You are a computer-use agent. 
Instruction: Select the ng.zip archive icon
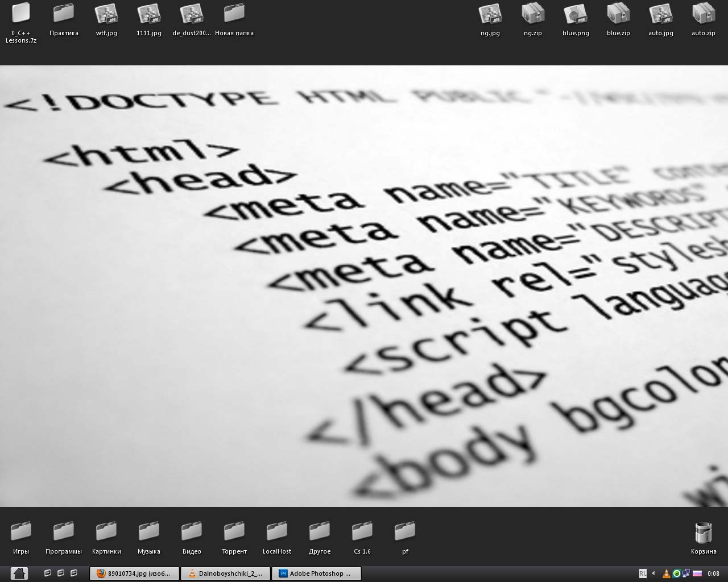pyautogui.click(x=533, y=13)
